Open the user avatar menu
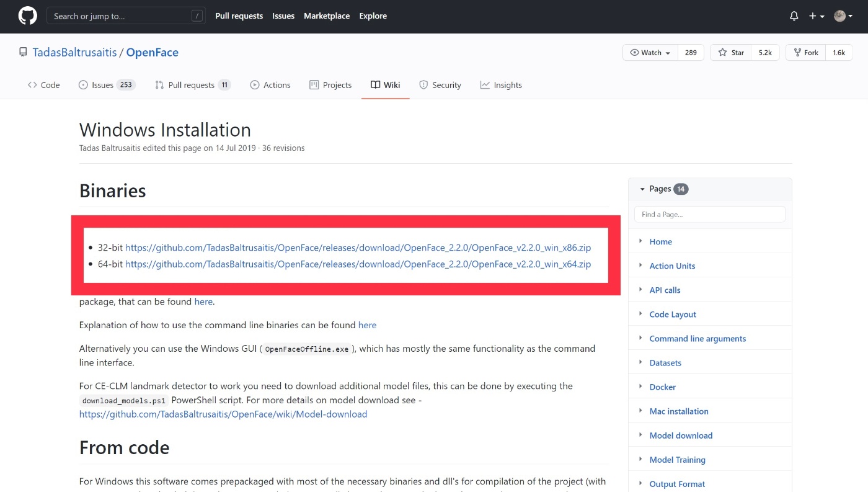Viewport: 868px width, 492px height. click(x=843, y=16)
